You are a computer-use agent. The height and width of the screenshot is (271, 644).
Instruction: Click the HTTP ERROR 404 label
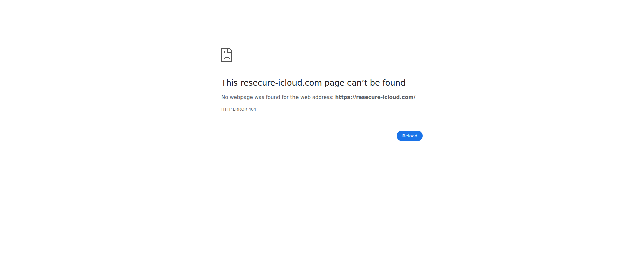click(238, 109)
